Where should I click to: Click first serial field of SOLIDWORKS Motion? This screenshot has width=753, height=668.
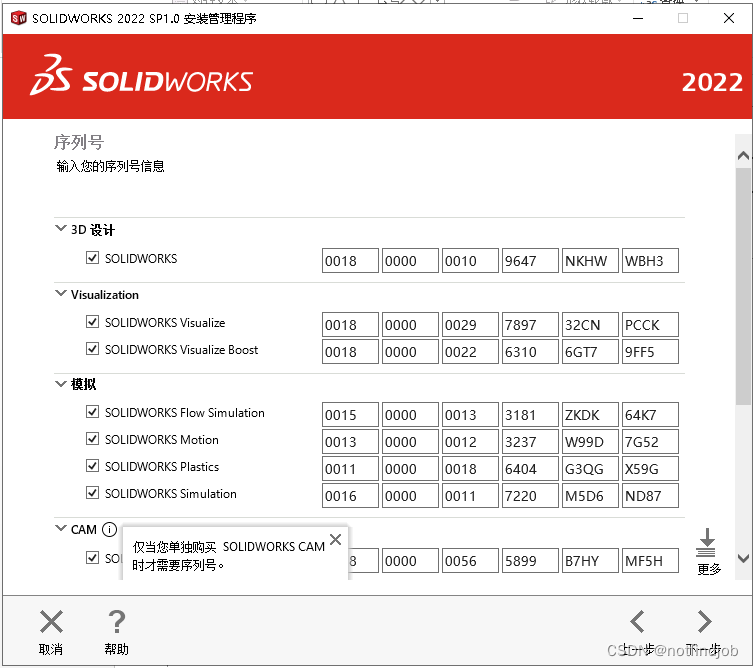point(350,442)
